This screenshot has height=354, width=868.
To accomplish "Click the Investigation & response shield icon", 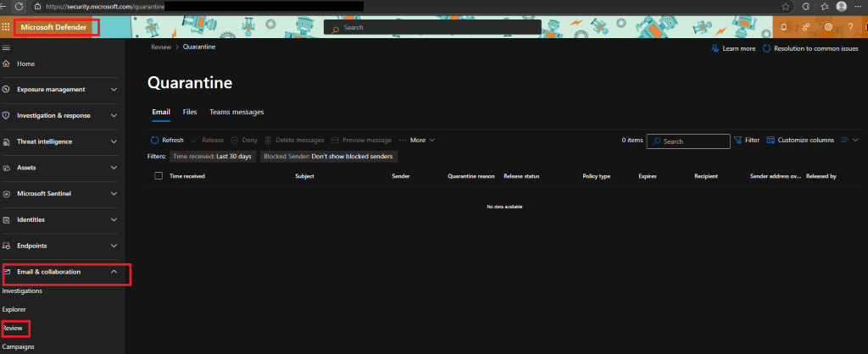I will pyautogui.click(x=6, y=116).
